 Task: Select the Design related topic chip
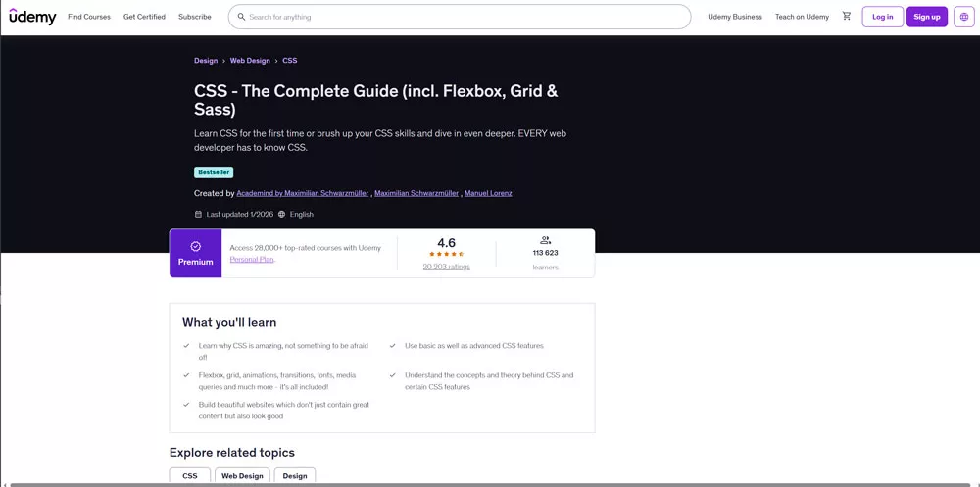[295, 476]
